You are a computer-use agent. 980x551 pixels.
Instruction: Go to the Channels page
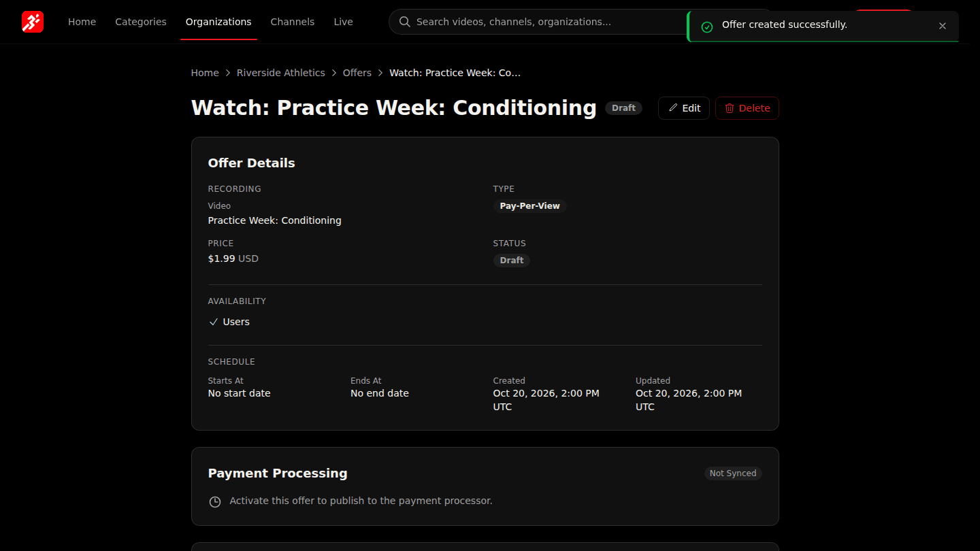click(293, 22)
